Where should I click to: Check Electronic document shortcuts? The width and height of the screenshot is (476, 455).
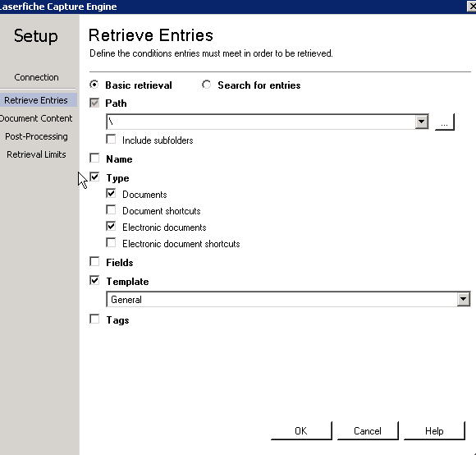[111, 242]
